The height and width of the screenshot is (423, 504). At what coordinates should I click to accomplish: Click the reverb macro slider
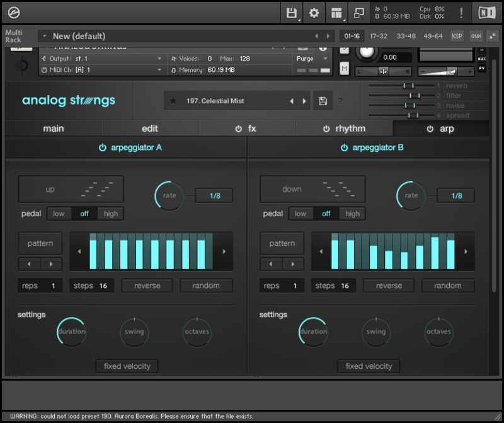coord(401,86)
